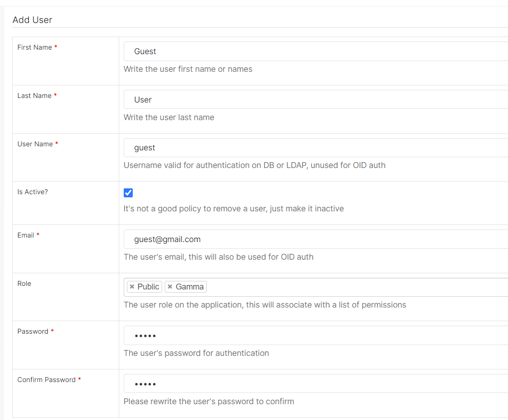Click the Guest value in First Name
Screen dimensions: 508x420
point(145,51)
